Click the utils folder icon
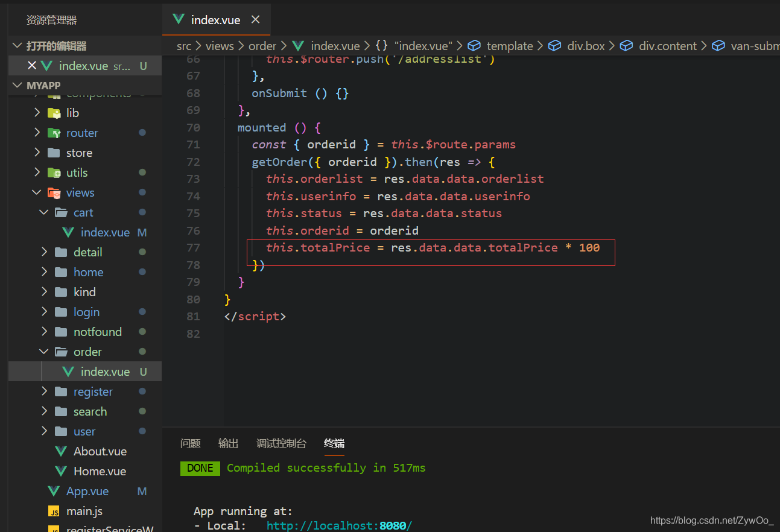Viewport: 780px width, 532px height. point(54,173)
